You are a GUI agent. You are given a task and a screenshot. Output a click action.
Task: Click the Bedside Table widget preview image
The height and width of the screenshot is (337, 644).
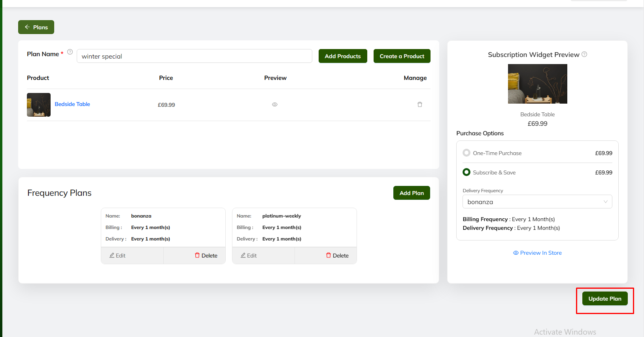coord(537,84)
